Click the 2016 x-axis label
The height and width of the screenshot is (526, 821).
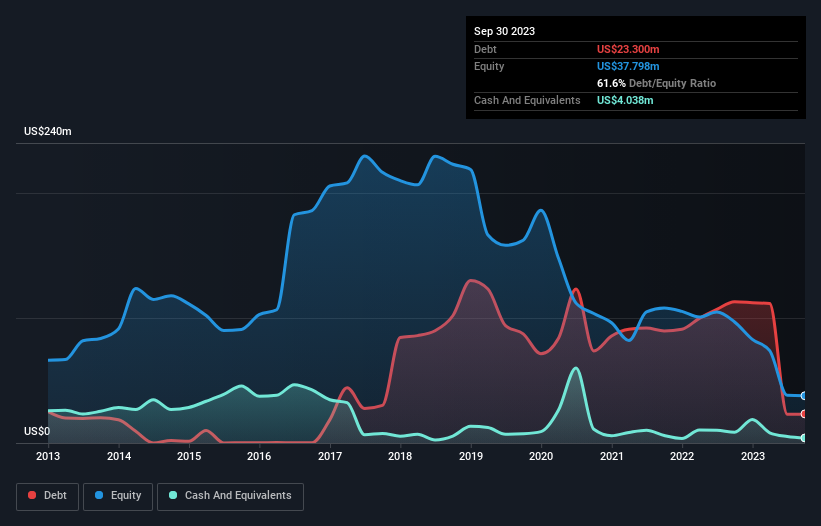259,456
